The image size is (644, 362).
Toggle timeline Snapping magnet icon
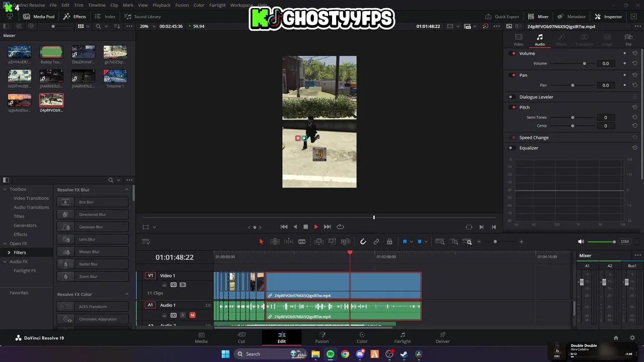click(363, 242)
